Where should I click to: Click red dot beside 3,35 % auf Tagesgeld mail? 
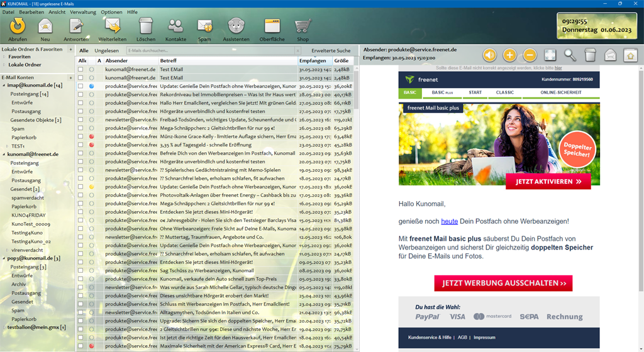pyautogui.click(x=92, y=145)
